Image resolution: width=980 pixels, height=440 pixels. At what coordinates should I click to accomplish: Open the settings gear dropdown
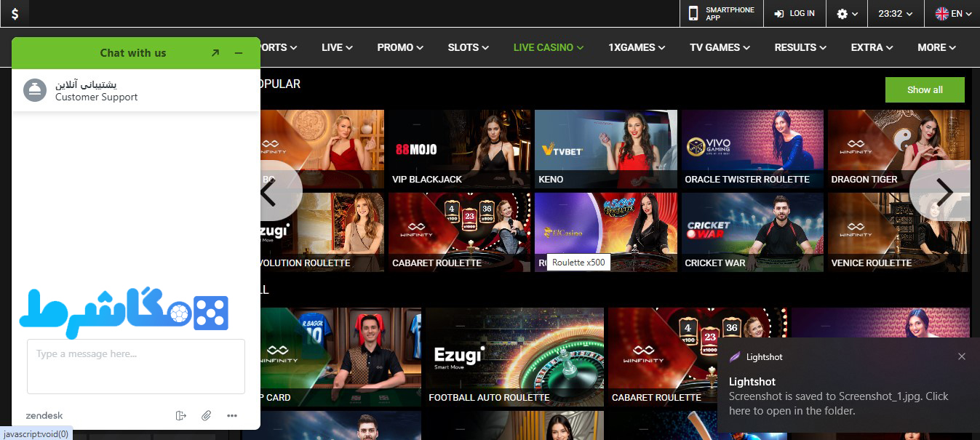pyautogui.click(x=848, y=14)
